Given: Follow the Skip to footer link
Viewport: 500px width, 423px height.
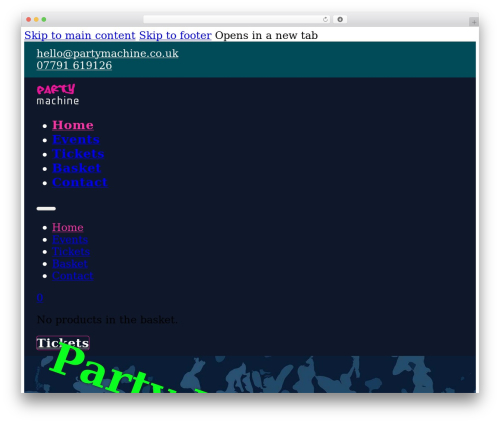Looking at the screenshot, I should (175, 35).
